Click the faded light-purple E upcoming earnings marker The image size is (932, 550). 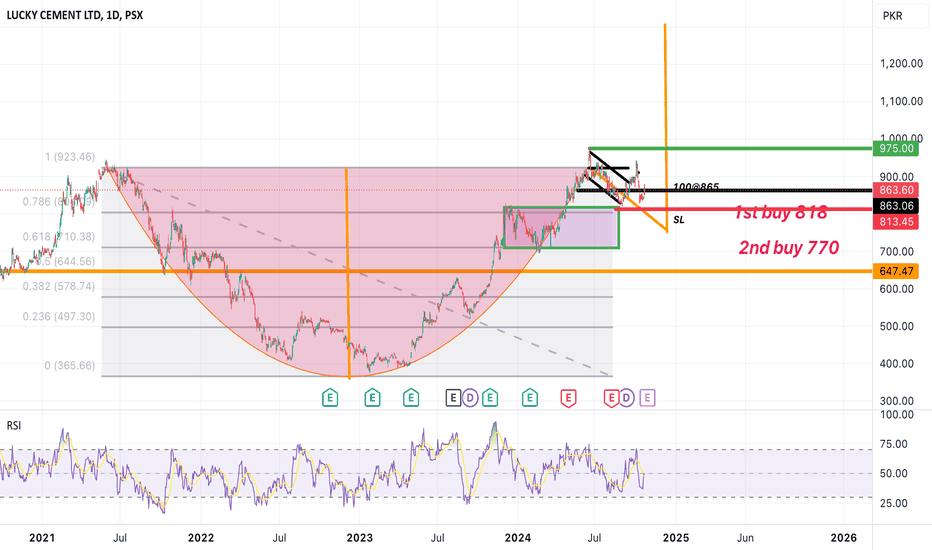pos(647,398)
